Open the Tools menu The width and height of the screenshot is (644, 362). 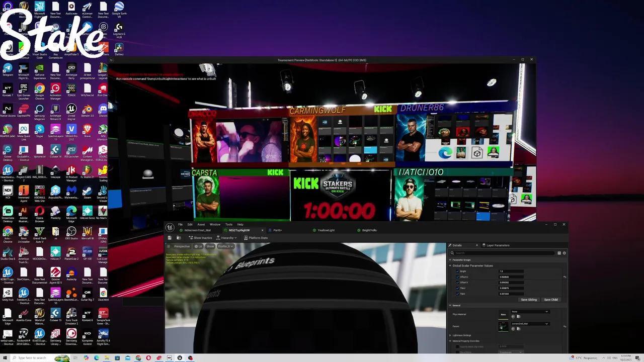point(228,224)
